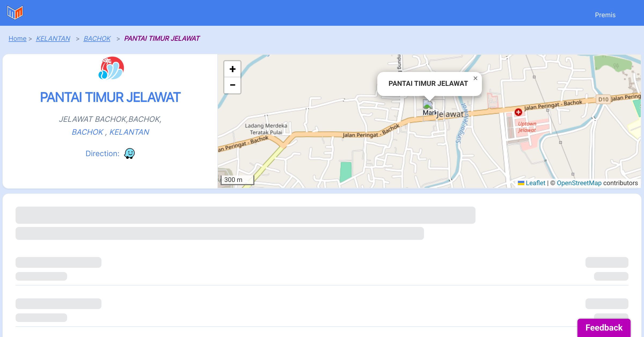Open the BACHOK breadcrumb link
Image resolution: width=644 pixels, height=337 pixels.
pos(97,39)
